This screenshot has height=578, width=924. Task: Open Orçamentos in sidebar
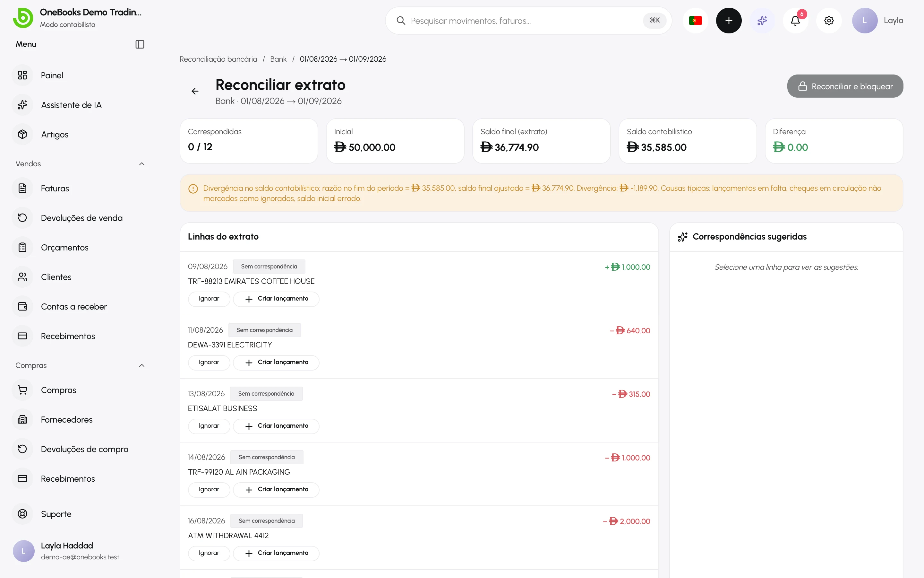(x=64, y=247)
